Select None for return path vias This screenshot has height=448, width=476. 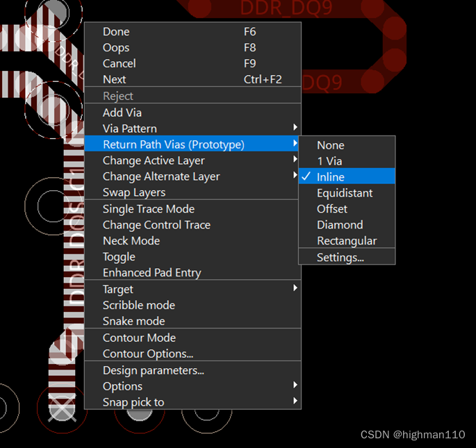331,145
